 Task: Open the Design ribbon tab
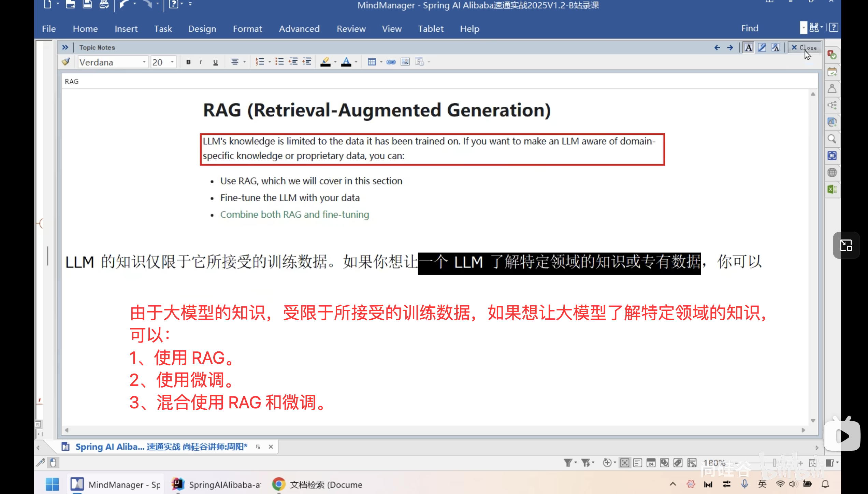pyautogui.click(x=202, y=29)
